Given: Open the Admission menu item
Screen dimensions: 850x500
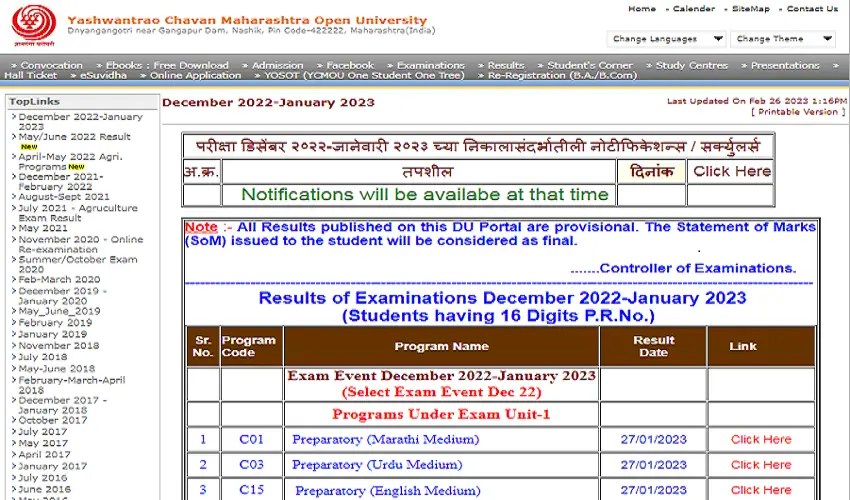Looking at the screenshot, I should (x=277, y=65).
